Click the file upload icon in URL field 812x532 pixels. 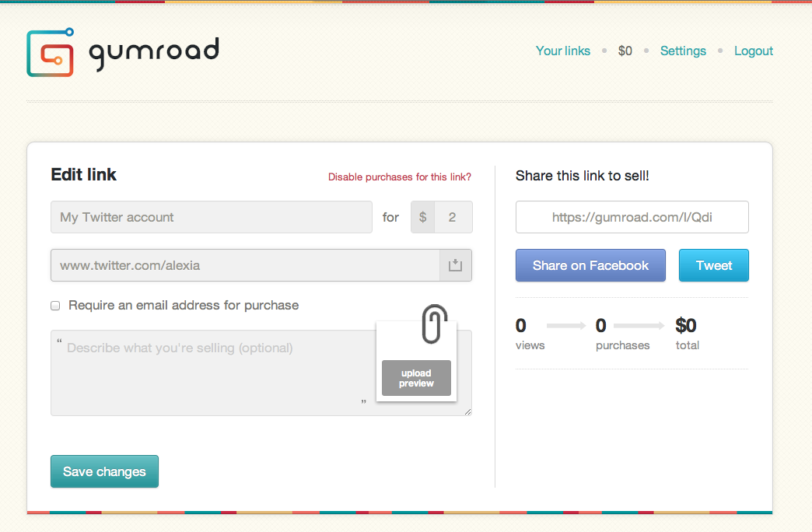click(x=455, y=265)
